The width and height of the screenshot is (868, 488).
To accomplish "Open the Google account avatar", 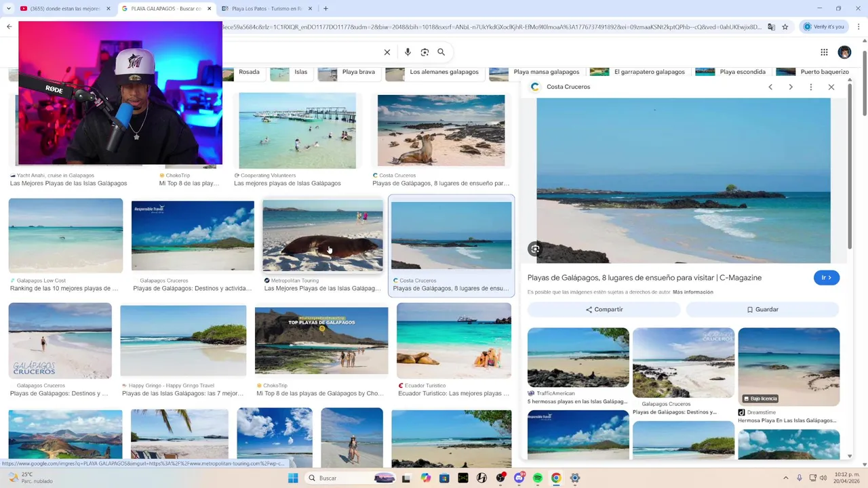I will click(844, 52).
